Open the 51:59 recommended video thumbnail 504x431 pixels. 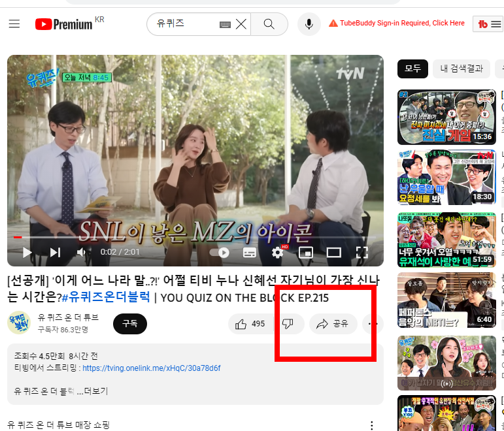pyautogui.click(x=446, y=240)
